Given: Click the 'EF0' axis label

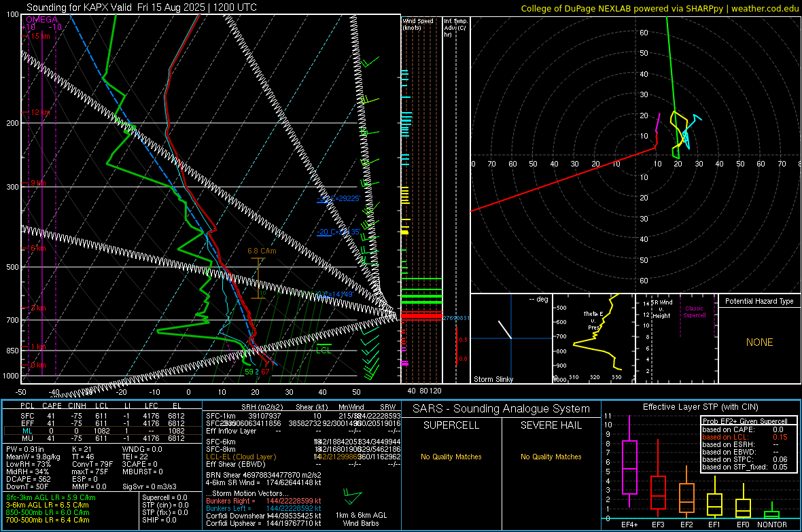Looking at the screenshot, I should coord(743,525).
